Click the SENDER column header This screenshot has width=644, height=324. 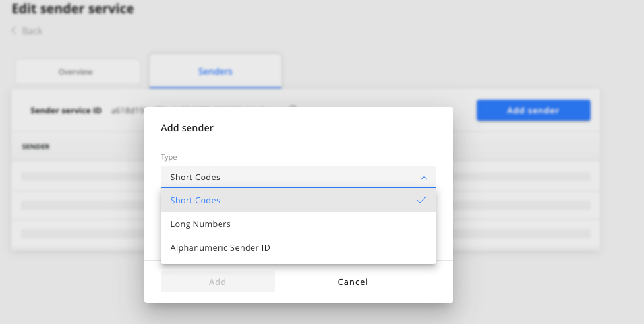36,146
